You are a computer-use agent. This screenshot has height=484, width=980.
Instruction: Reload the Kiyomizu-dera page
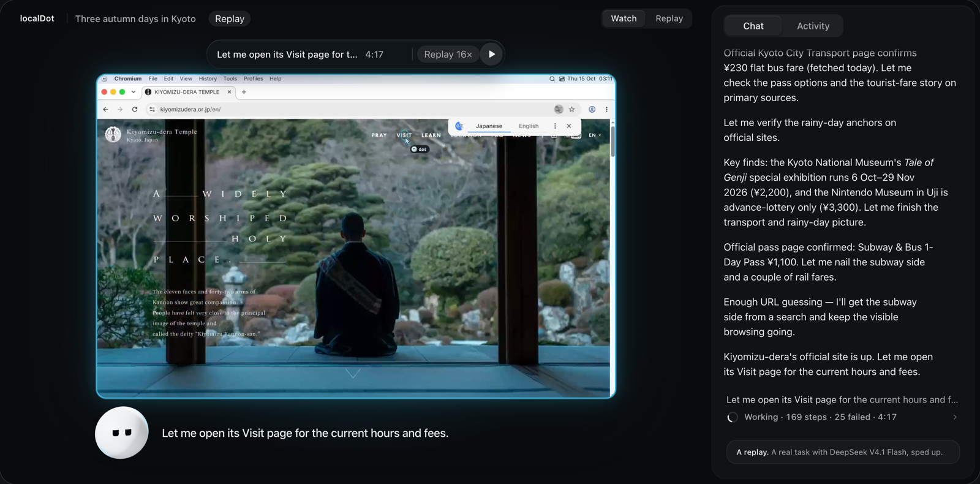click(x=135, y=110)
